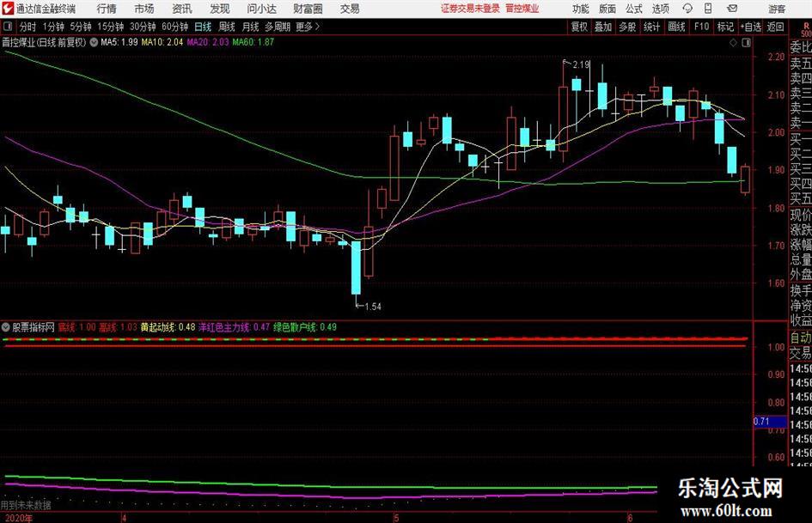Open the 行情 menu
Viewport: 812px width, 523px height.
pyautogui.click(x=107, y=9)
